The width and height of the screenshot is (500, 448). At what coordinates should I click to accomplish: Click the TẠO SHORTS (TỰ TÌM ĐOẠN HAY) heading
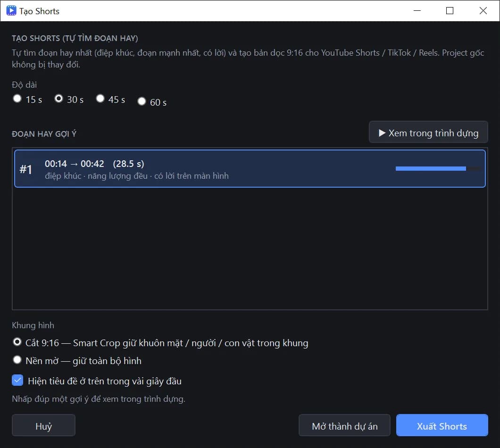coord(75,38)
